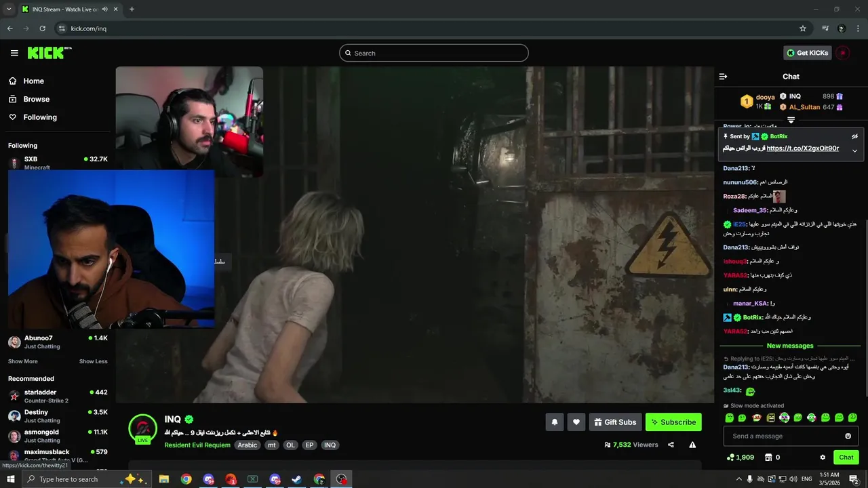Subscribe to the INQ channel

coord(673,422)
